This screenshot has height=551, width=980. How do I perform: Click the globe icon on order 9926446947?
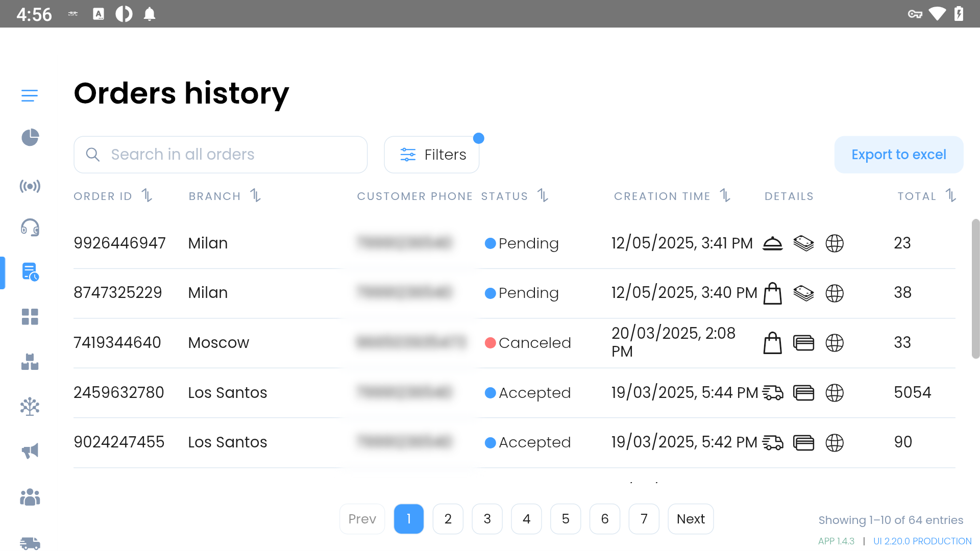tap(835, 243)
